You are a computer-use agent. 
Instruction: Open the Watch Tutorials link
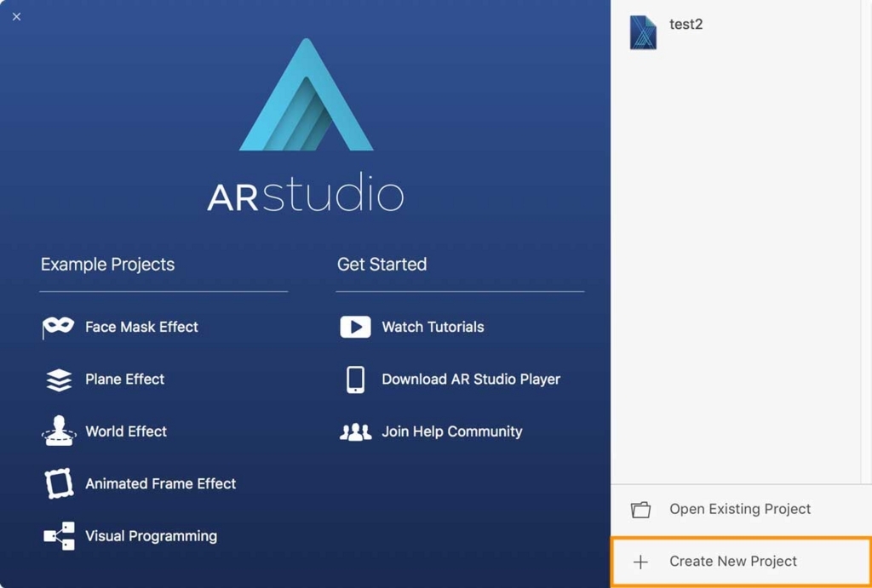(x=433, y=327)
